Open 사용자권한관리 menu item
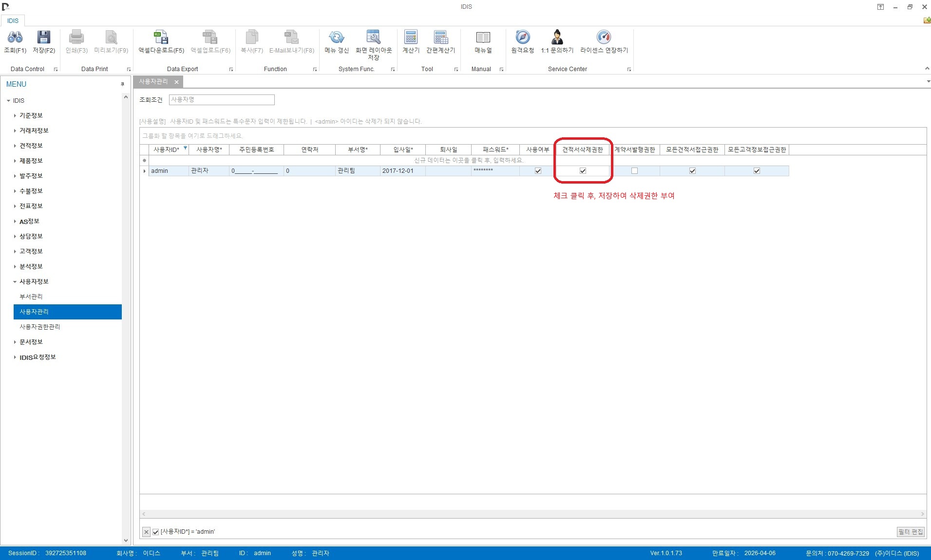Viewport: 931px width, 560px height. coord(40,327)
